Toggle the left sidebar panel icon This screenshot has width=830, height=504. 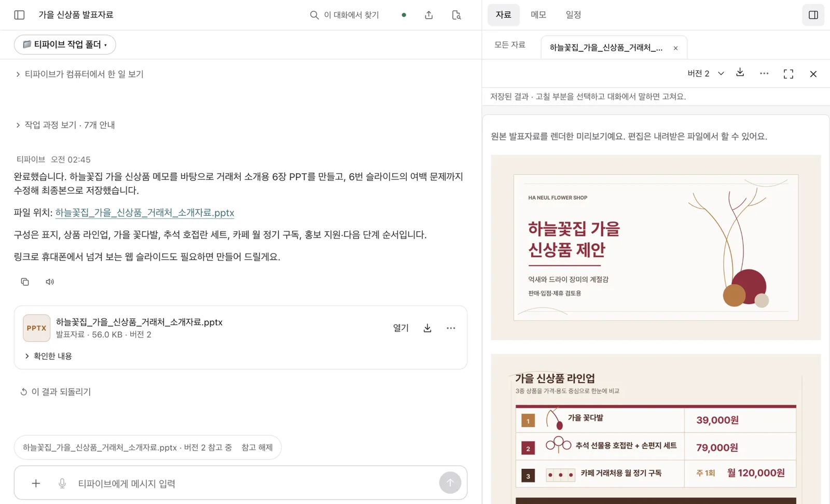(x=19, y=15)
